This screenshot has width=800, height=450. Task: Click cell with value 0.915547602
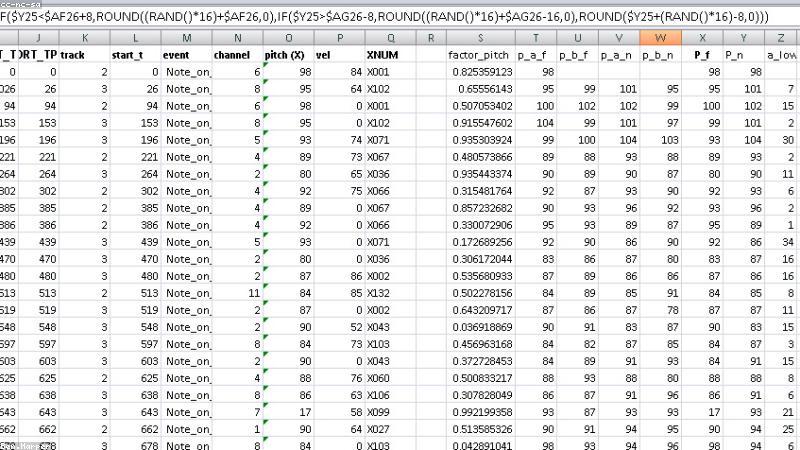481,123
